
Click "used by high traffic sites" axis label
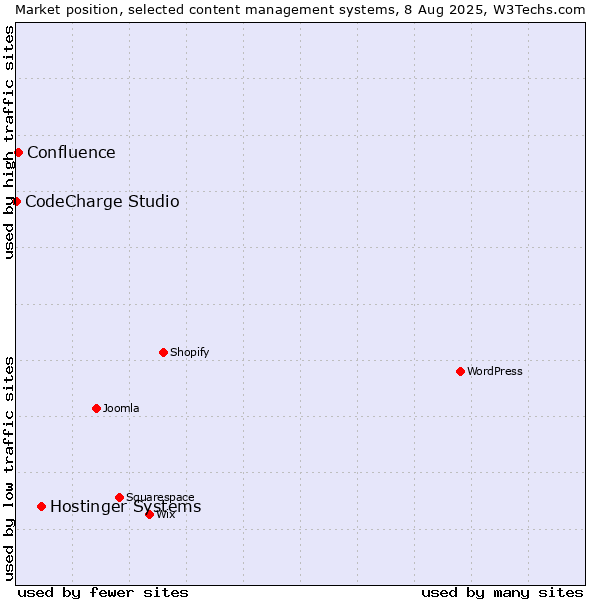(9, 142)
